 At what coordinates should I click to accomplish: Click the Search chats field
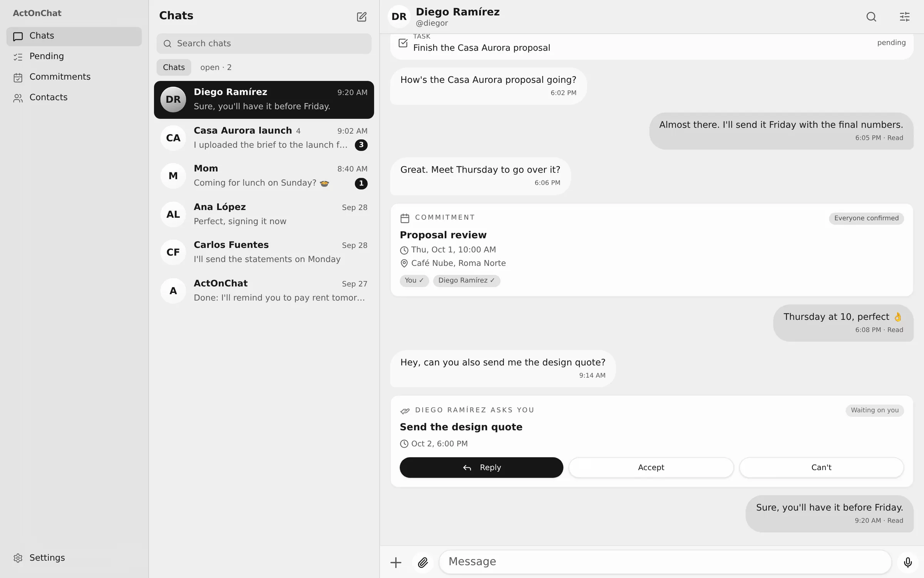(x=264, y=44)
